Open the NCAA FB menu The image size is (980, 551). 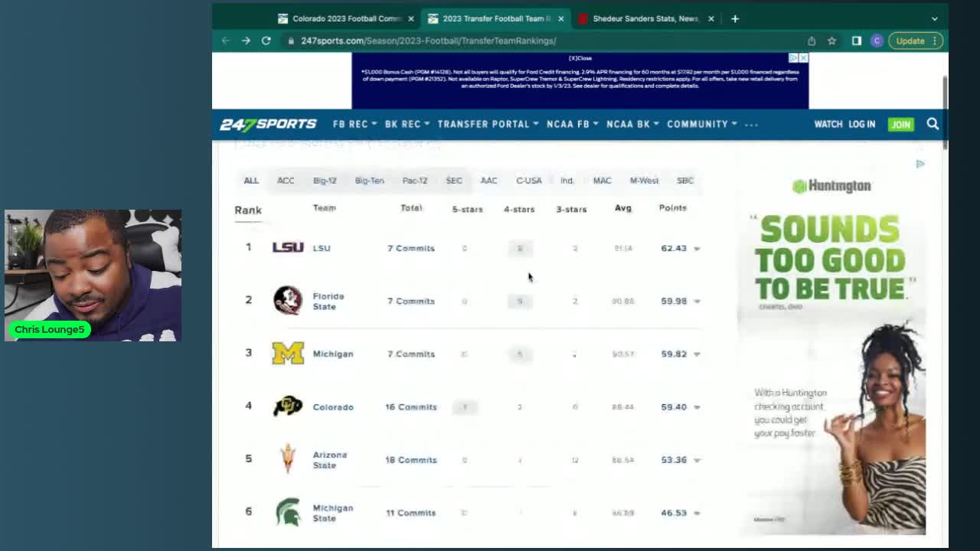point(572,124)
